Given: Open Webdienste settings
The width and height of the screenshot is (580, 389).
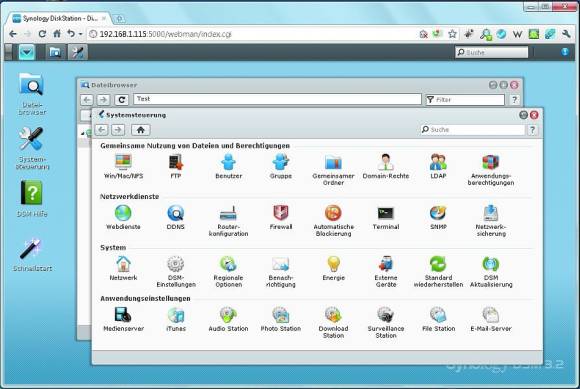Looking at the screenshot, I should coord(123,217).
